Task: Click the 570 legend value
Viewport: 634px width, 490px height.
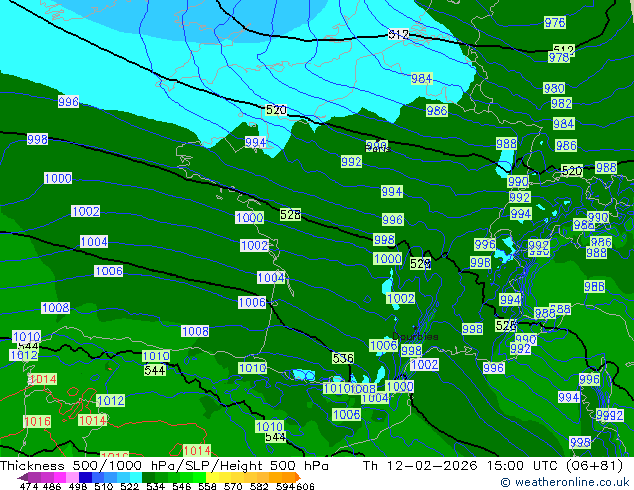Action: pos(233,486)
